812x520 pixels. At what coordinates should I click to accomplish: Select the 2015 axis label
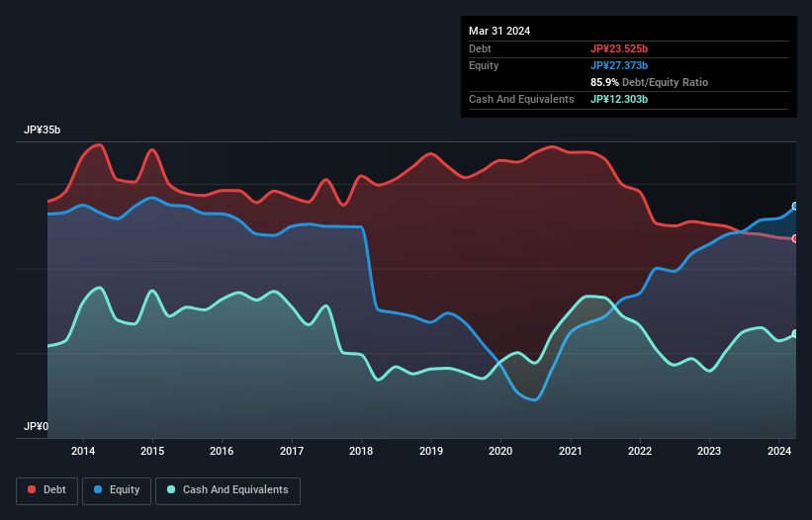point(152,451)
